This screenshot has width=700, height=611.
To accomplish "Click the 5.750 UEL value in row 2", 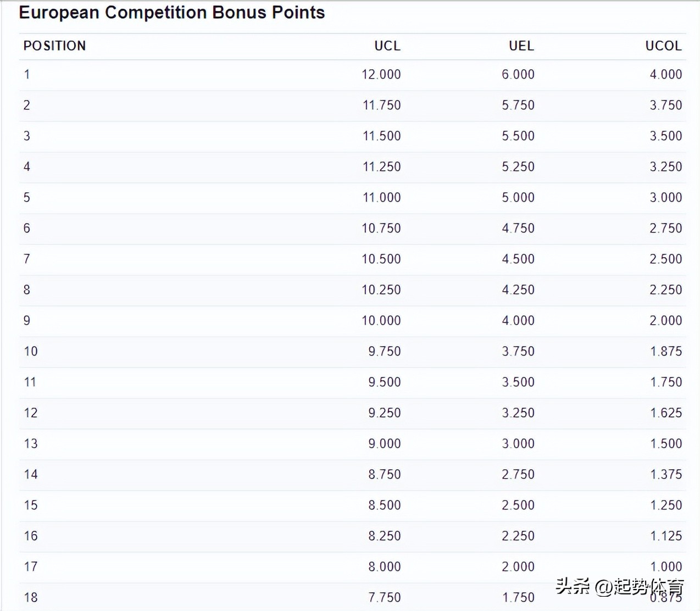I will pos(518,105).
